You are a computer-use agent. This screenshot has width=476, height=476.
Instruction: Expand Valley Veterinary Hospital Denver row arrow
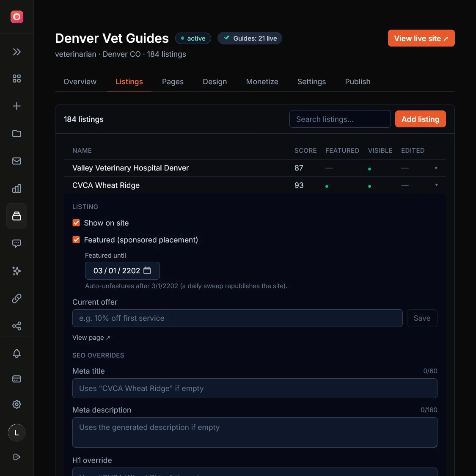436,168
